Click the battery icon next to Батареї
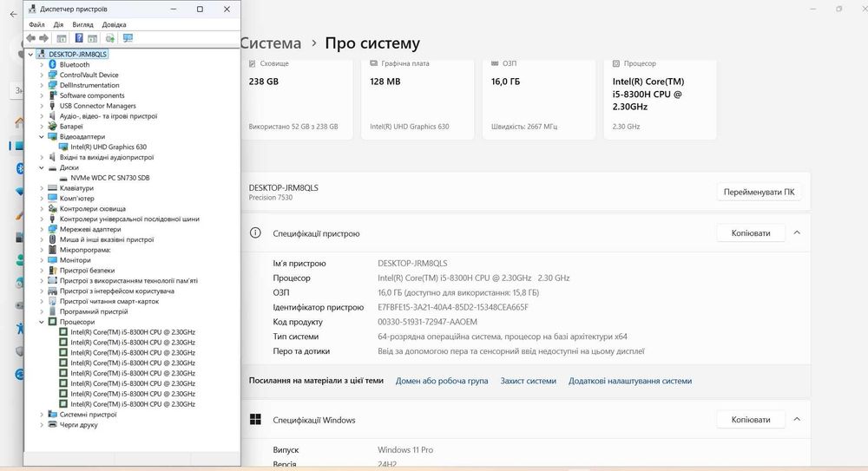The width and height of the screenshot is (868, 471). click(53, 126)
